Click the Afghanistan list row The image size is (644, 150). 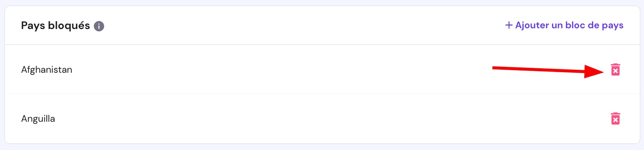click(x=322, y=70)
